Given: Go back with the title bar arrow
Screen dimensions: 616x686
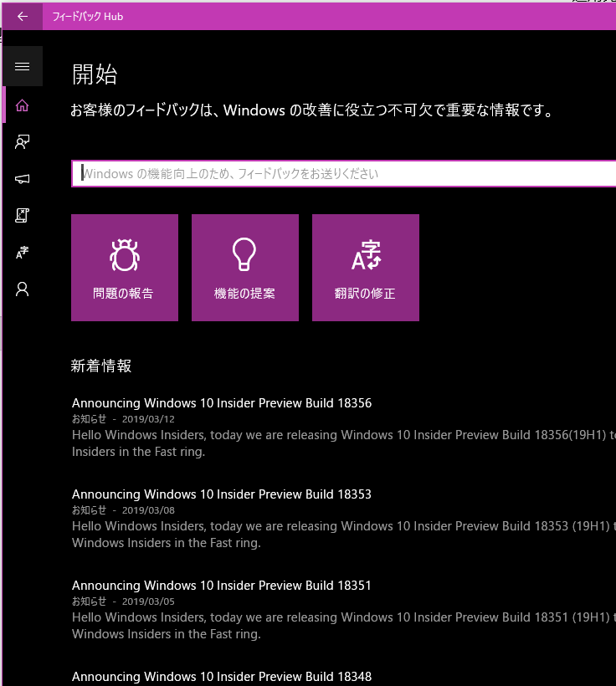Looking at the screenshot, I should [23, 17].
